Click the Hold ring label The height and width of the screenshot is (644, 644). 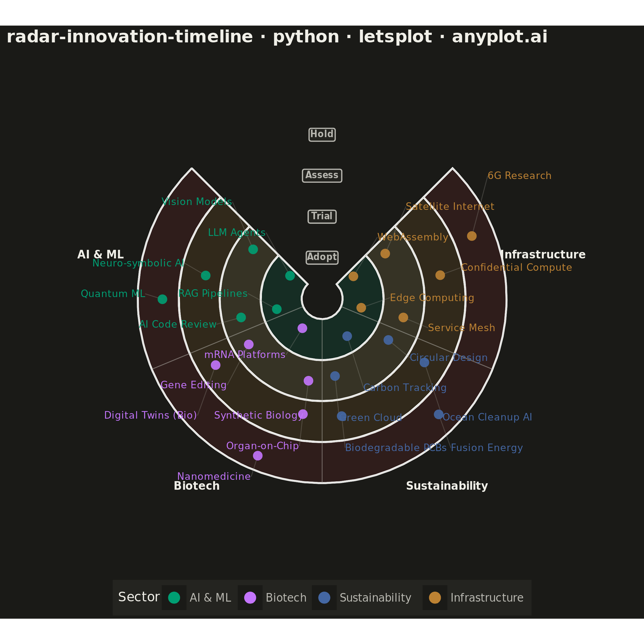322,135
